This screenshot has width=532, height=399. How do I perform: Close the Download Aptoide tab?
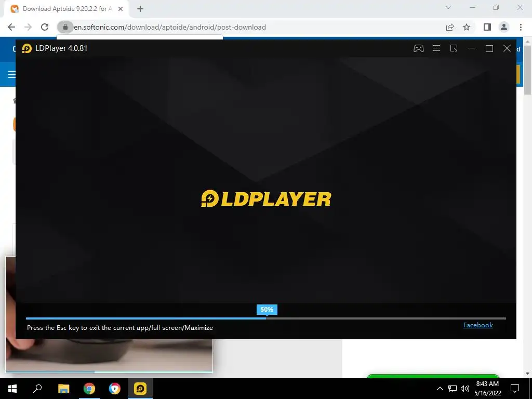tap(121, 9)
